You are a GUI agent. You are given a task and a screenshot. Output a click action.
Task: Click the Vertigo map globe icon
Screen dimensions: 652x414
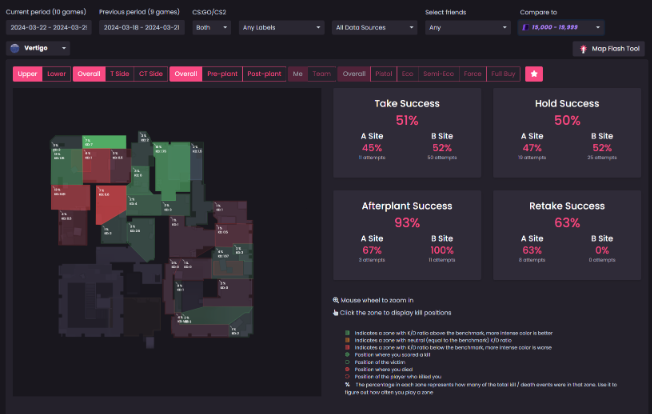point(15,48)
